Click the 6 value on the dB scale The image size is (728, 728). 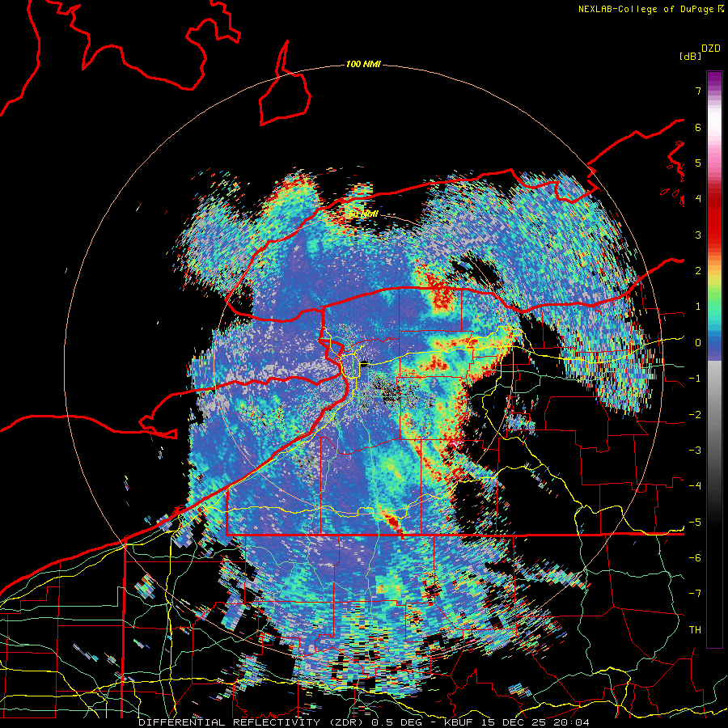pos(698,127)
